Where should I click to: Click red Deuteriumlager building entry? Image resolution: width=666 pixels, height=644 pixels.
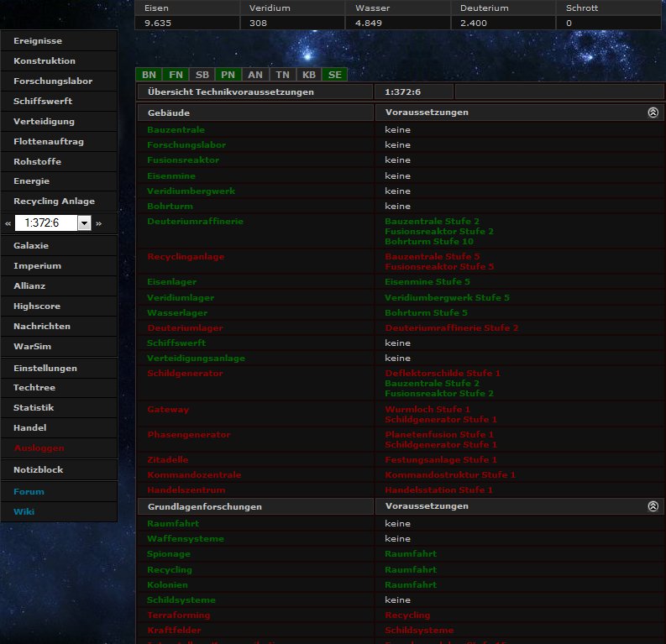click(x=185, y=327)
